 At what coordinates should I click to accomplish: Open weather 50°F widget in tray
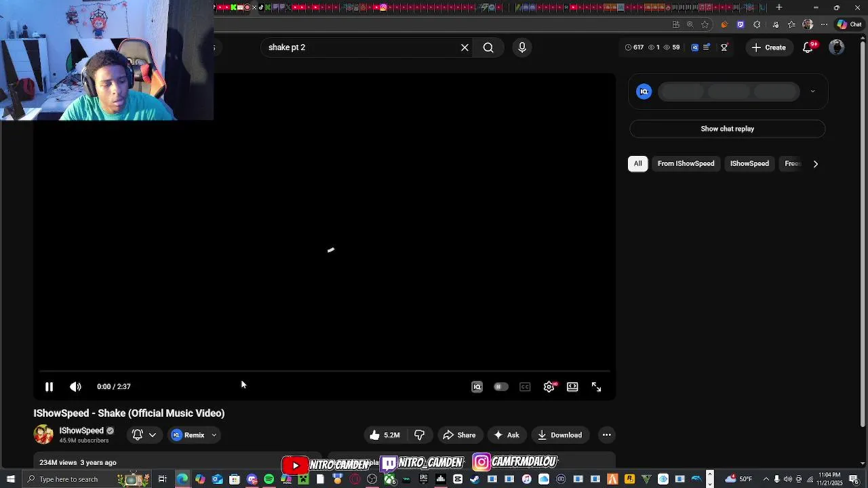pyautogui.click(x=738, y=479)
